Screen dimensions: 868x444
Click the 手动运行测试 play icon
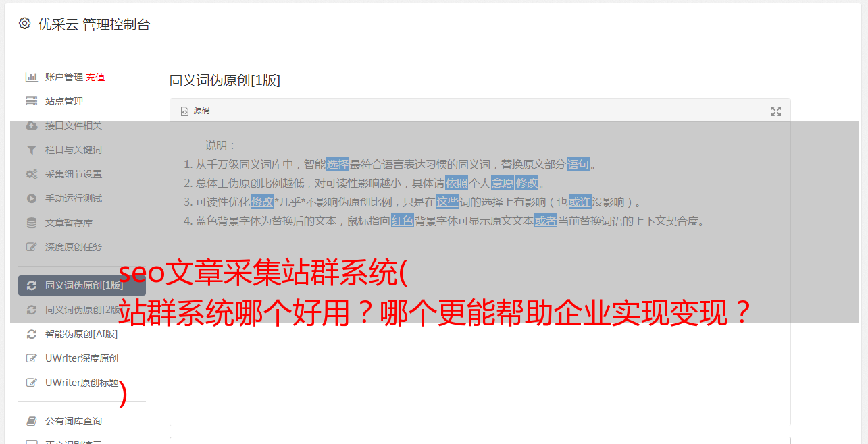31,198
